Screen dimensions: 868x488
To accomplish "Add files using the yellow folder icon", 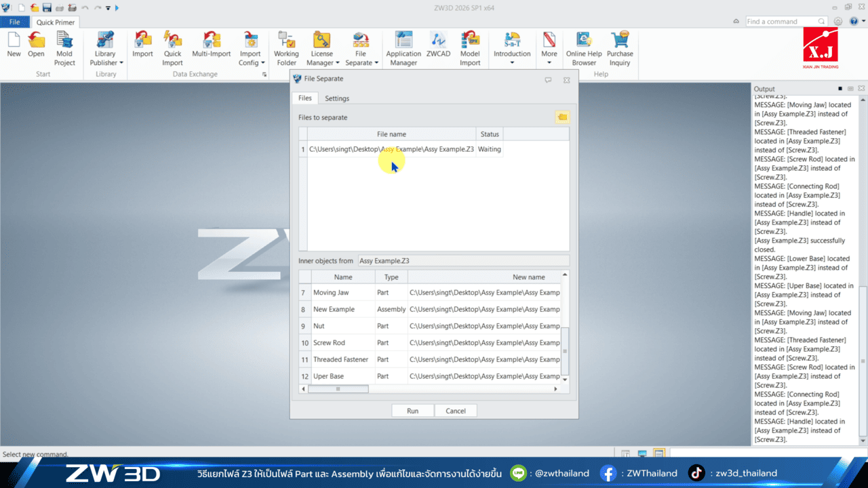I will click(x=561, y=117).
